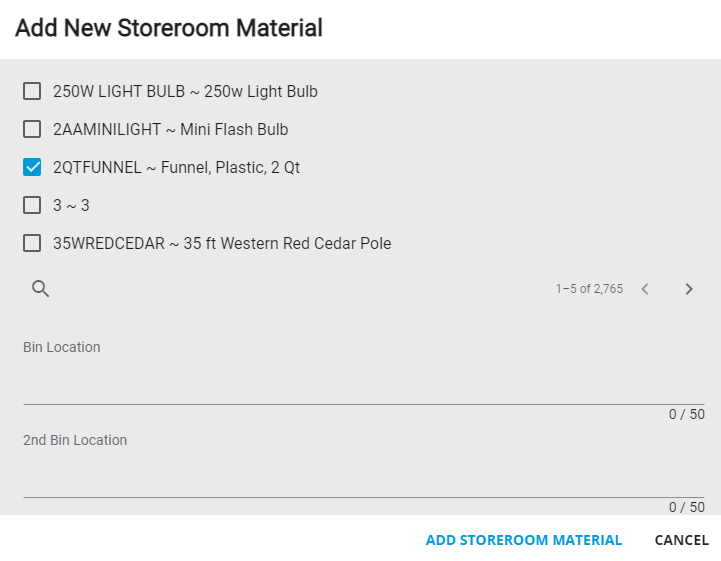Check the 250W LIGHT BULB checkbox
Viewport: 721px width, 561px height.
click(x=32, y=91)
